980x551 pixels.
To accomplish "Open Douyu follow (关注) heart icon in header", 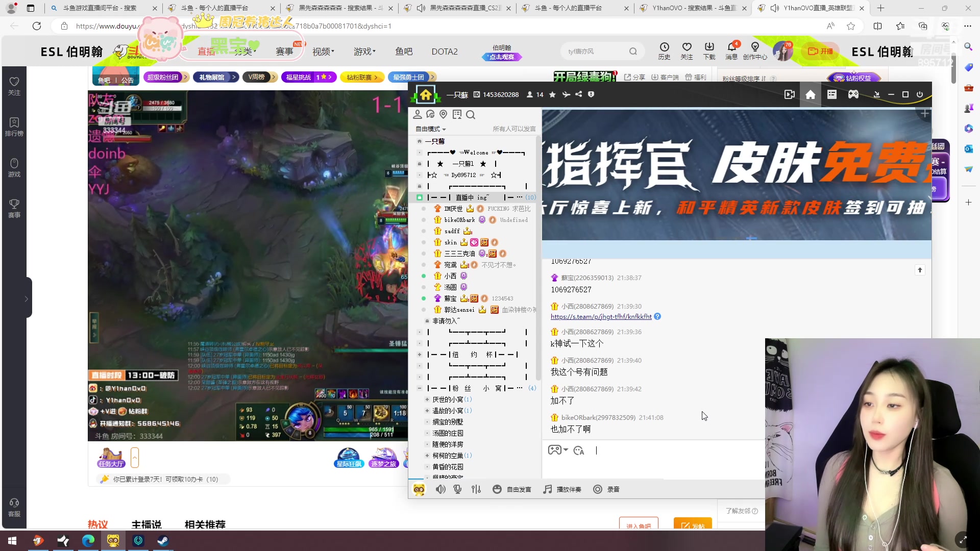I will point(687,51).
